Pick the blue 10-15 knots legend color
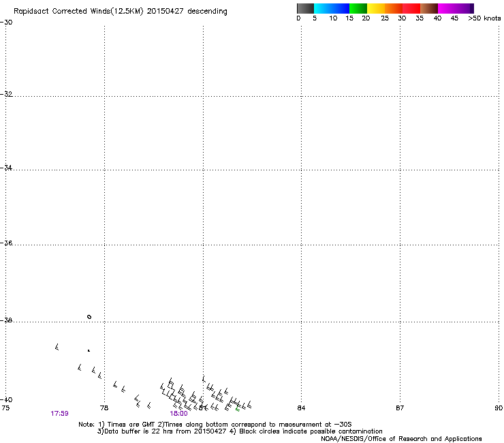This screenshot has width=504, height=443. pyautogui.click(x=341, y=8)
